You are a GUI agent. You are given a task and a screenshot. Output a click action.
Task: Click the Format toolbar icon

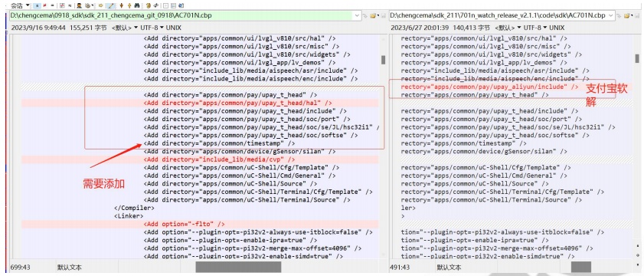88,6
